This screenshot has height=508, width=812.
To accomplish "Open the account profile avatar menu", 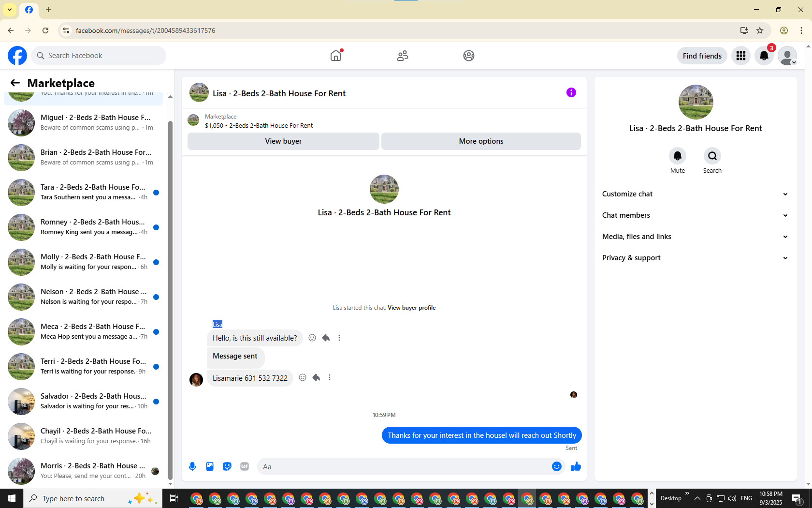I will pos(787,56).
